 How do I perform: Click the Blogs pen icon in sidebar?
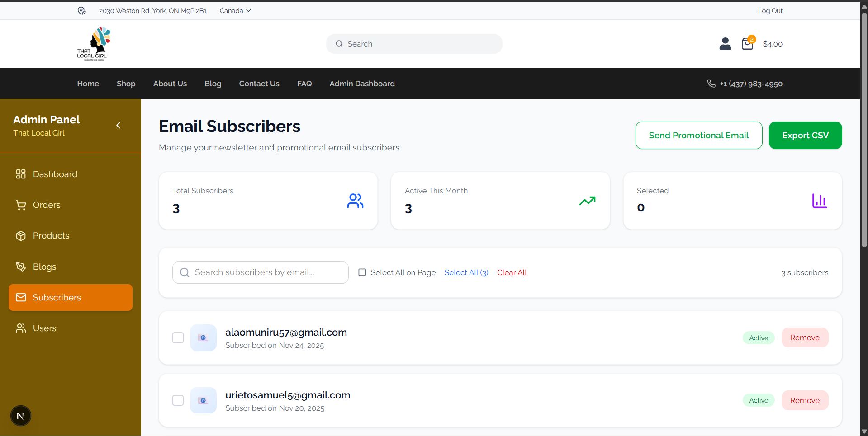21,266
